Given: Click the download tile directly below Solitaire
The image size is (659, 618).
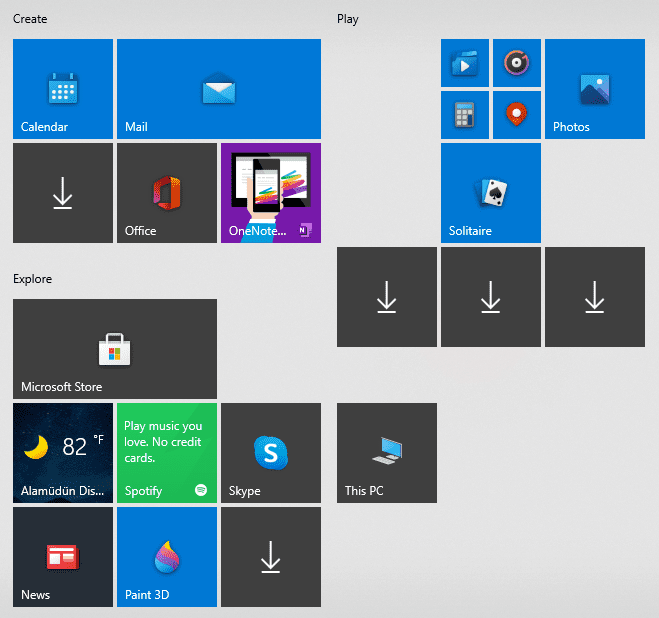Looking at the screenshot, I should pos(491,297).
